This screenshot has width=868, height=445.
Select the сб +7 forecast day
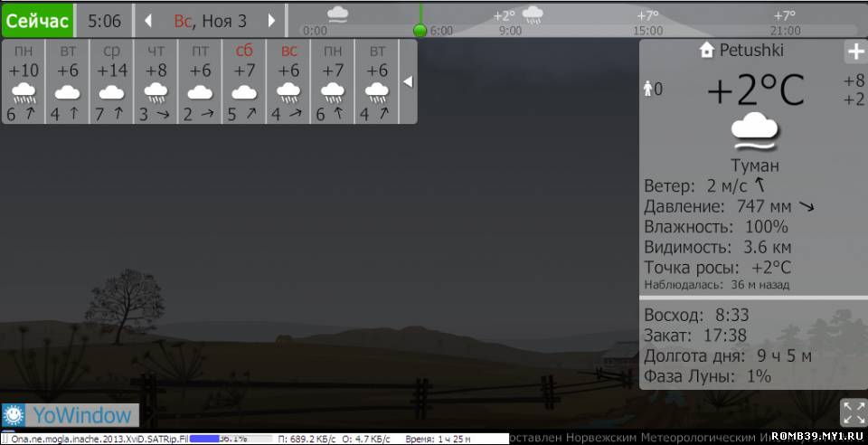(244, 81)
